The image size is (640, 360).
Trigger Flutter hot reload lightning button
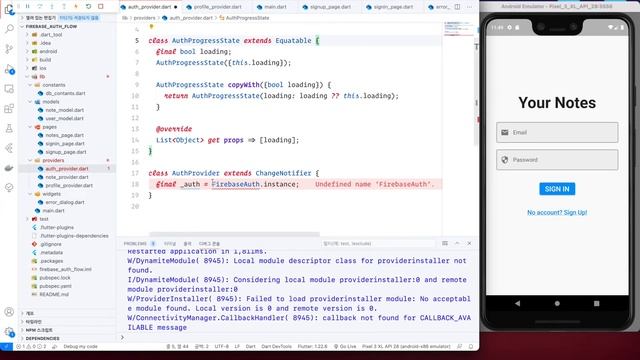pos(76,7)
